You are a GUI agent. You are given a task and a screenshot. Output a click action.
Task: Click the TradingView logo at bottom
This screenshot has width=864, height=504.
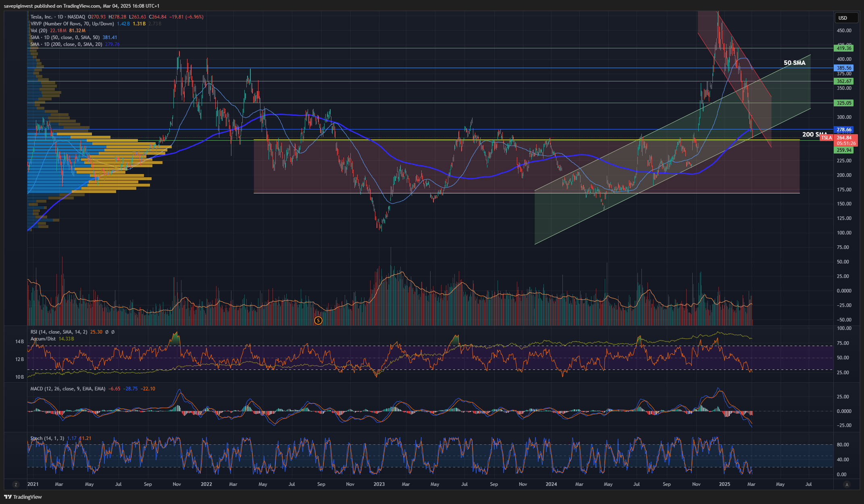pyautogui.click(x=23, y=497)
